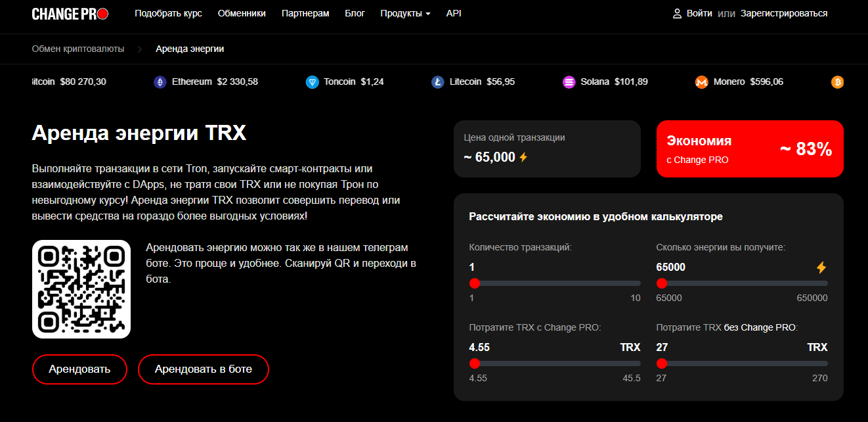Click the Ethereum coin icon
Screen dimensions: 868x422
[160, 82]
